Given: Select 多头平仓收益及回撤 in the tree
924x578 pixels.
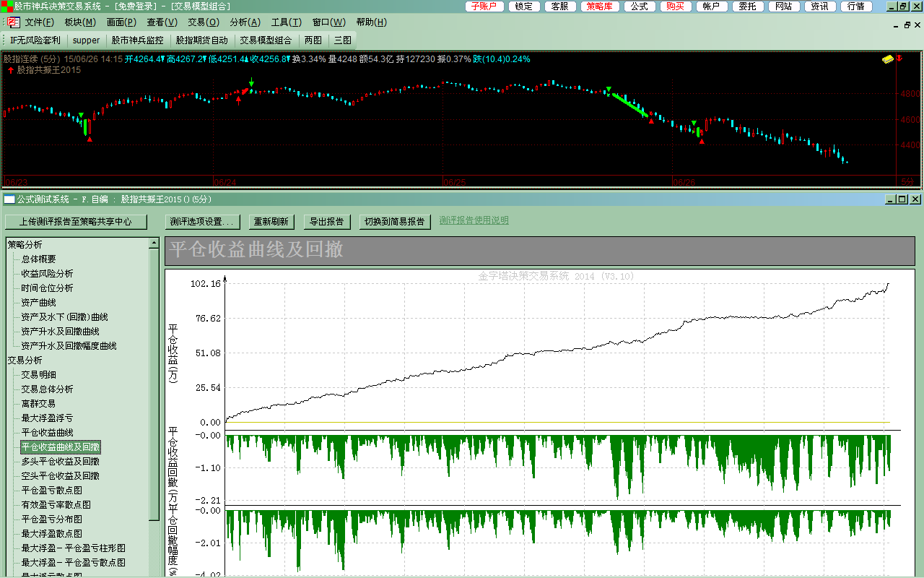Looking at the screenshot, I should click(x=61, y=462).
